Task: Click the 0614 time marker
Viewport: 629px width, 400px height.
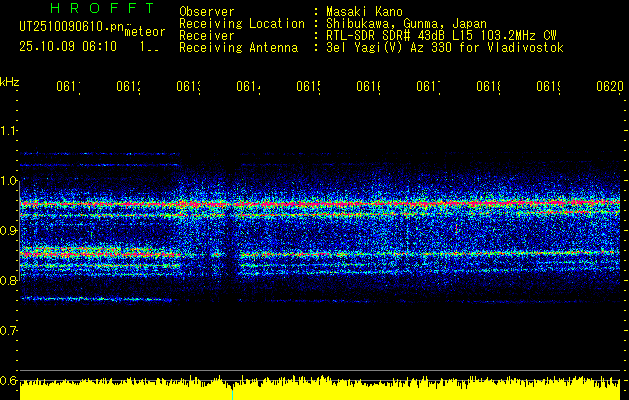Action: click(x=248, y=86)
